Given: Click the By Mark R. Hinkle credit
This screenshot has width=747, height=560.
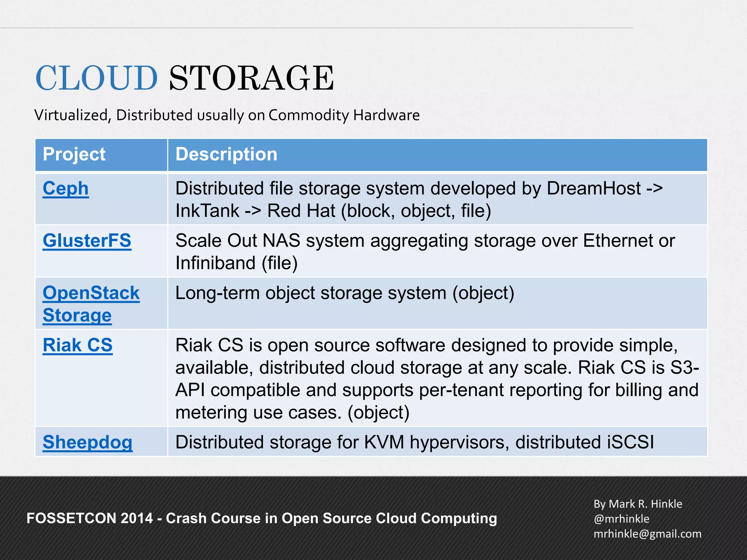Looking at the screenshot, I should click(638, 504).
